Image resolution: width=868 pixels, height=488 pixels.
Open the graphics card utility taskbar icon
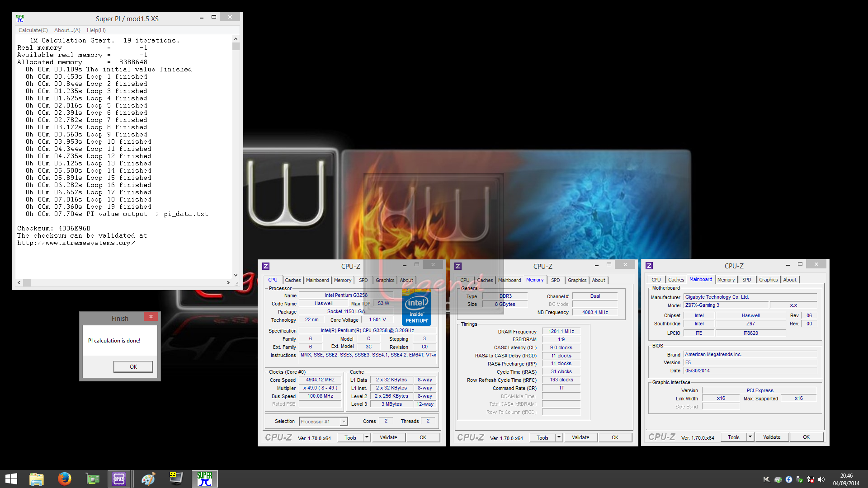tap(93, 479)
